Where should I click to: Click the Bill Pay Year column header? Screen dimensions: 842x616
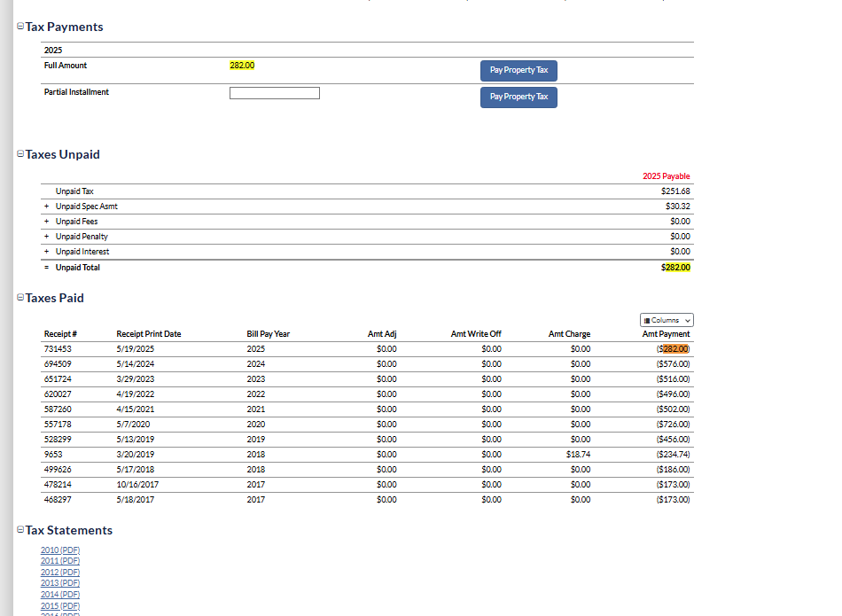coord(268,334)
